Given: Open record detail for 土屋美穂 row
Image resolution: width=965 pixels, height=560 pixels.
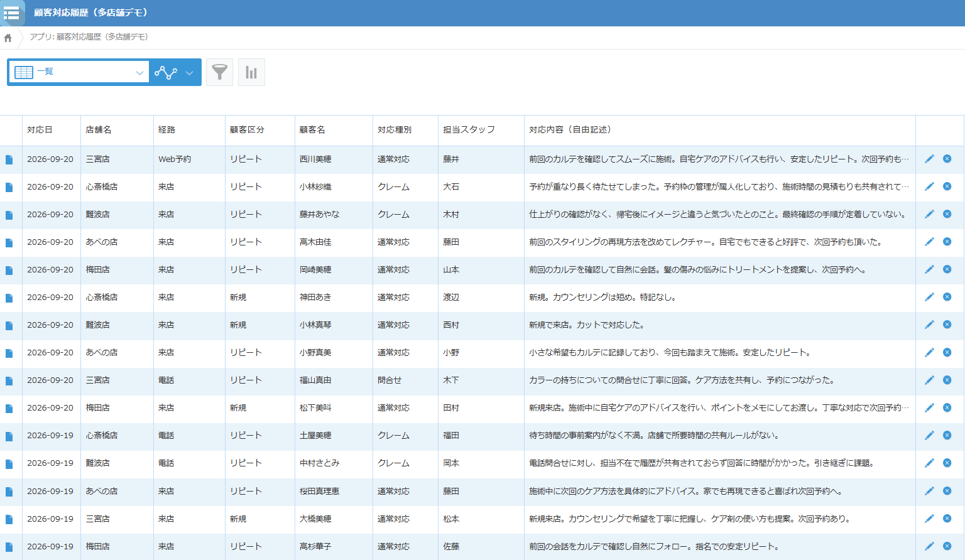Looking at the screenshot, I should tap(9, 436).
